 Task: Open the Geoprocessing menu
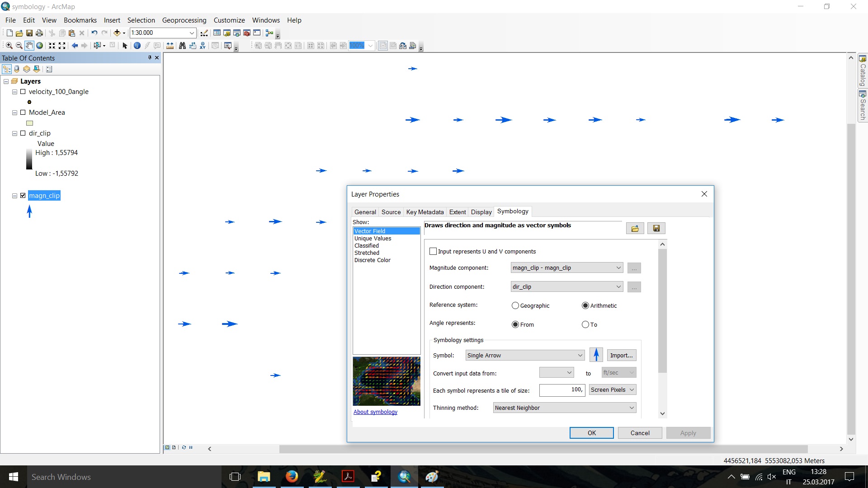point(184,20)
